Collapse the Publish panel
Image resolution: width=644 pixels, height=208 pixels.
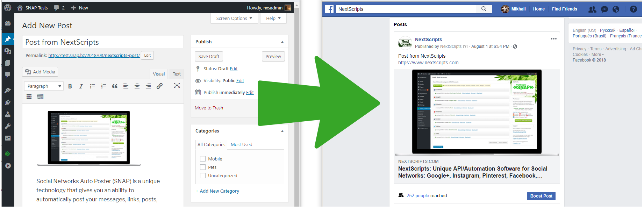282,42
